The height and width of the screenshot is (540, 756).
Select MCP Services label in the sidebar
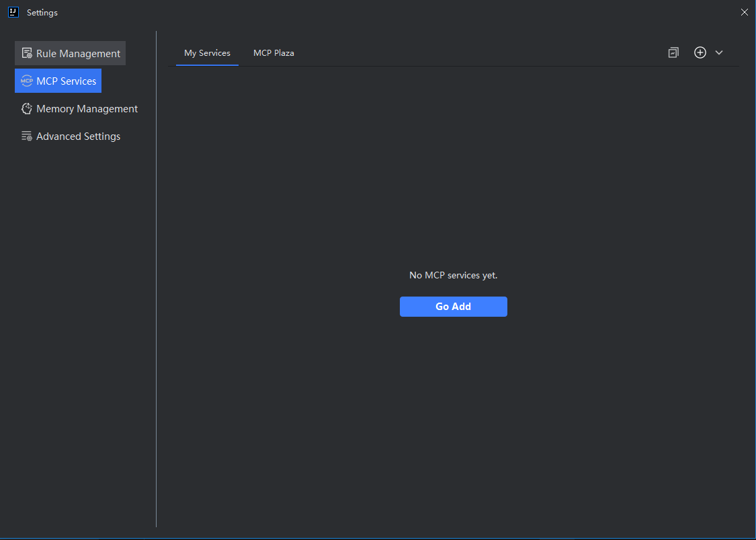67,81
